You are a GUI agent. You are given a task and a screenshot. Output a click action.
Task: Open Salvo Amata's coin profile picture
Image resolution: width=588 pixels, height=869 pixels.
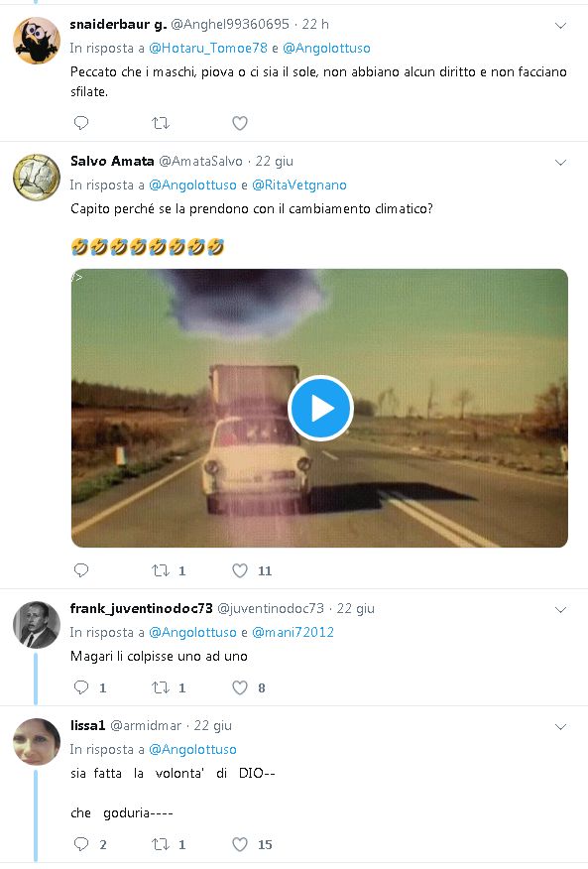coord(37,178)
